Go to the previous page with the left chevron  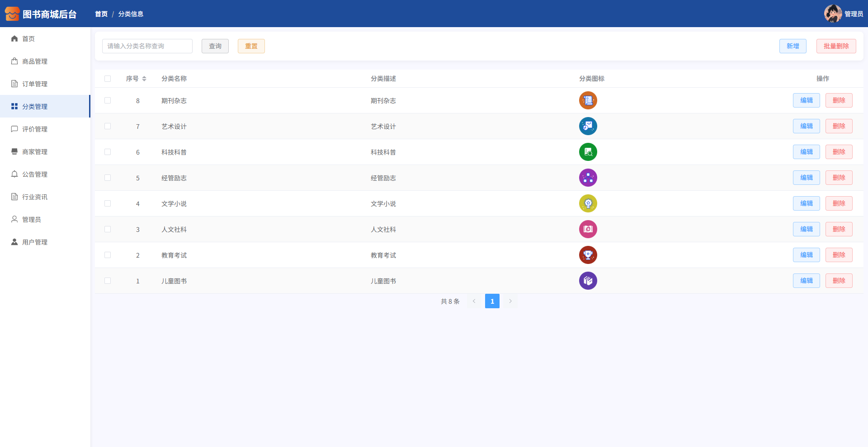pyautogui.click(x=474, y=301)
